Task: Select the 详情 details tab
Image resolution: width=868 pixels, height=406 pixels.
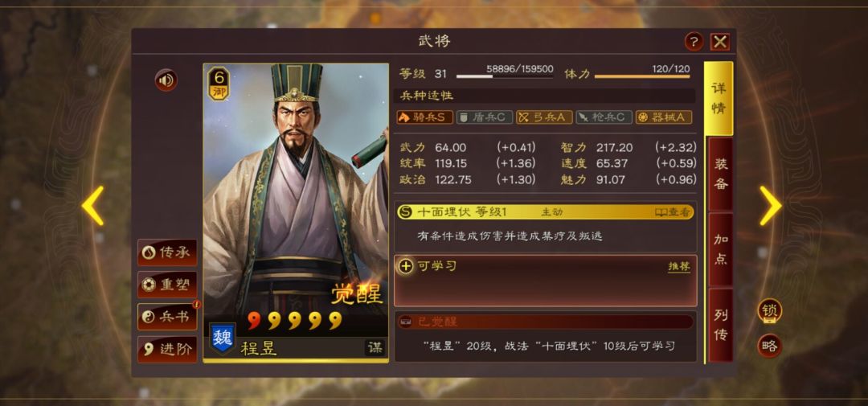Action: pyautogui.click(x=719, y=98)
